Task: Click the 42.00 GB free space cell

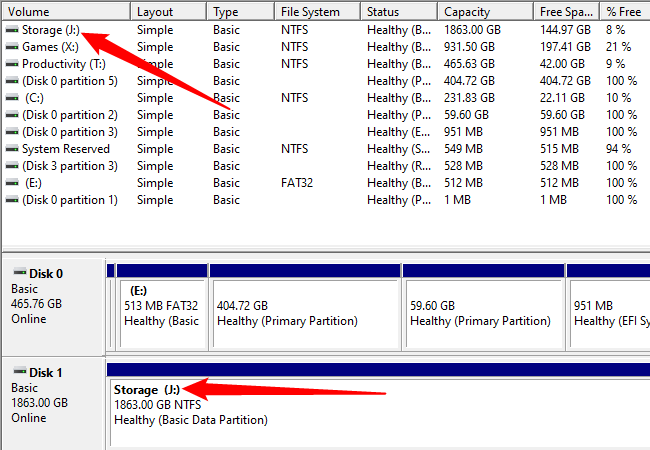Action: tap(562, 64)
